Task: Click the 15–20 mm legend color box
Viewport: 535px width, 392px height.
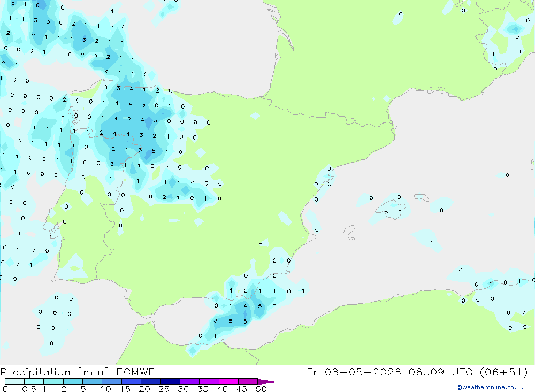Action: pos(132,381)
